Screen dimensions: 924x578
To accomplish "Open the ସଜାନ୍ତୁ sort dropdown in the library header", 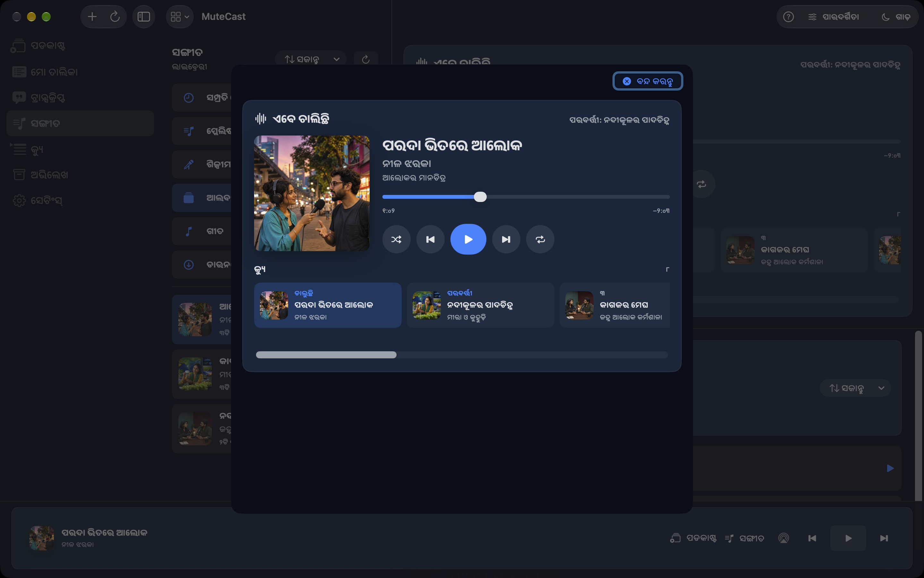I will click(311, 59).
